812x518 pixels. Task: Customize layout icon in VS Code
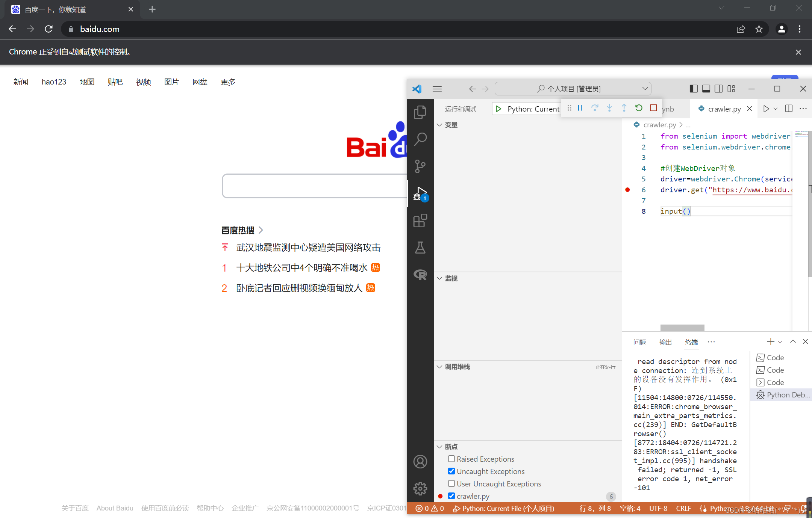tap(731, 89)
